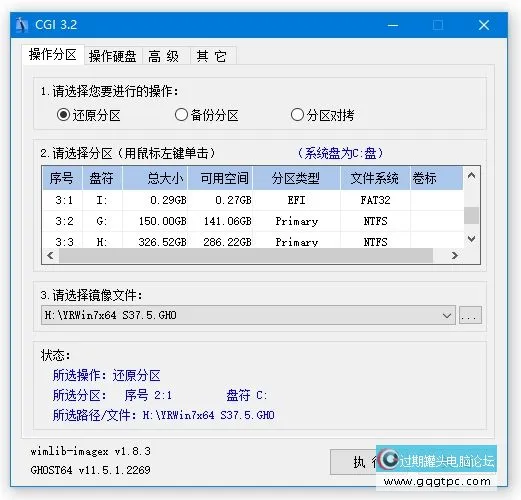Select the 备份分区 radio option
521x500 pixels.
click(207, 115)
